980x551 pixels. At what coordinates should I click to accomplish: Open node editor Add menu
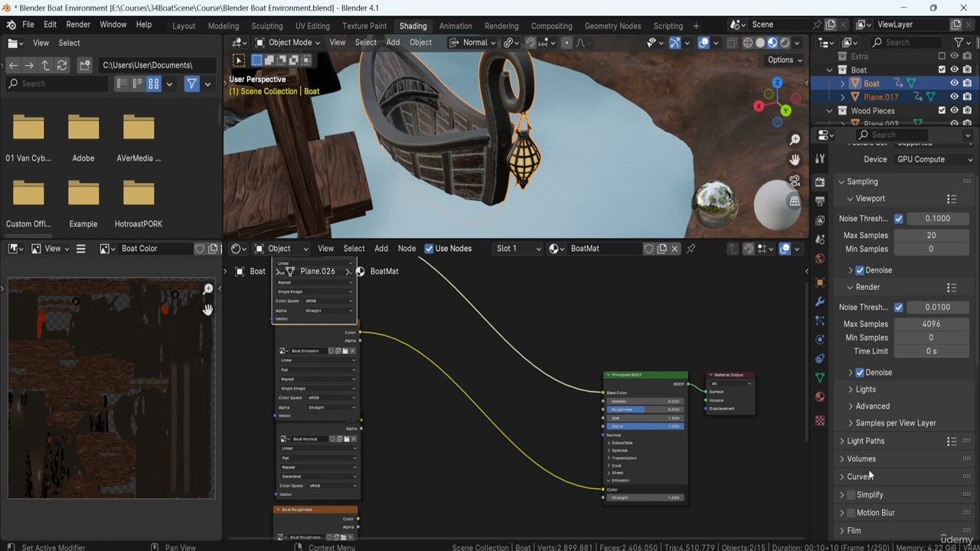[x=381, y=249]
